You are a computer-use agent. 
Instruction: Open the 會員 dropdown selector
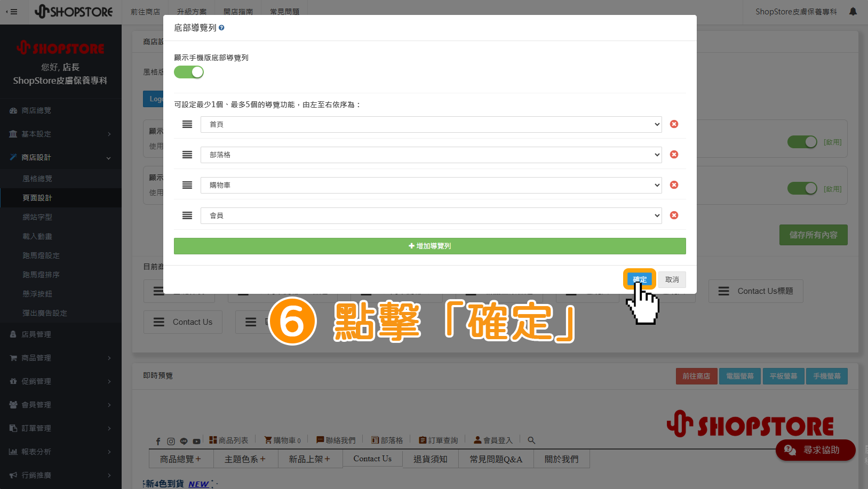click(x=431, y=215)
